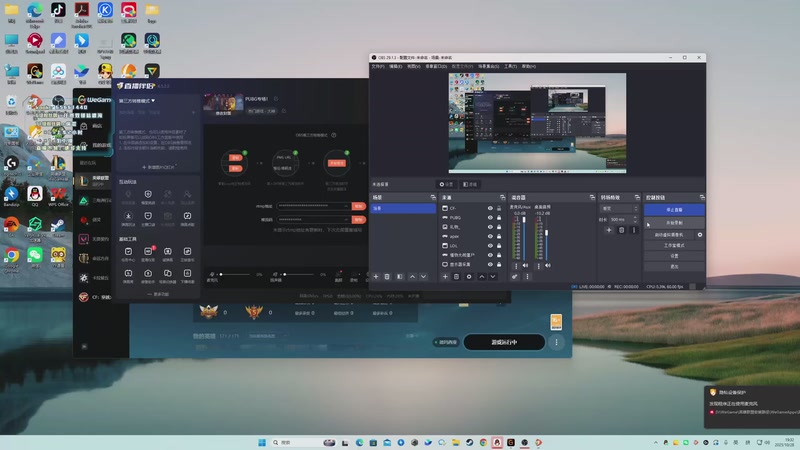Open the shield-plus interaction tool in 直播伴侣

pos(148,194)
